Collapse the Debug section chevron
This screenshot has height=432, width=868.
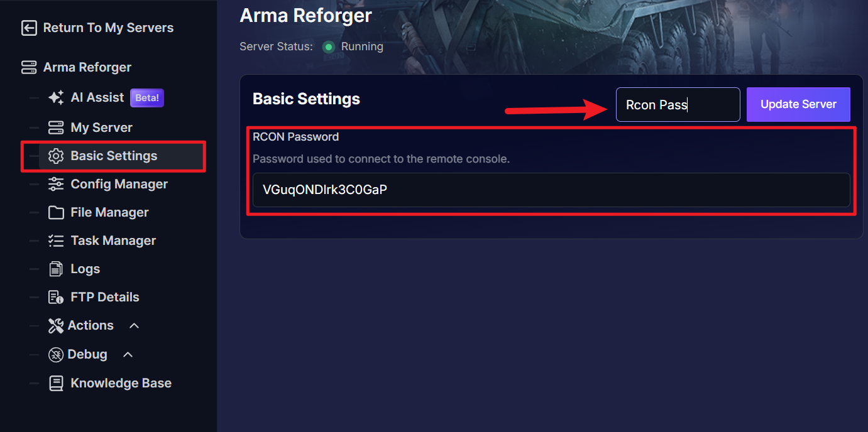click(128, 355)
